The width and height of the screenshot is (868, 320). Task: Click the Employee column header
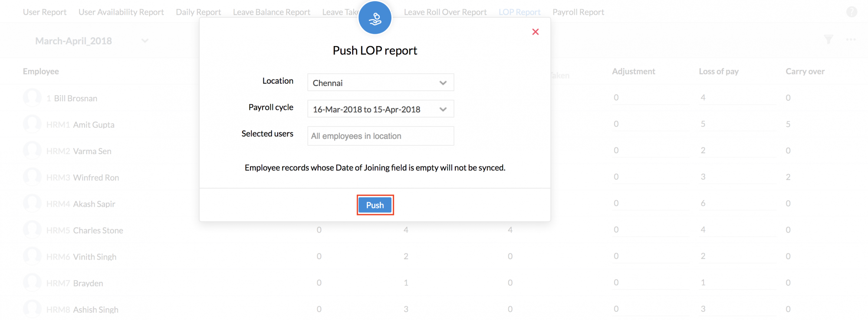(x=41, y=71)
